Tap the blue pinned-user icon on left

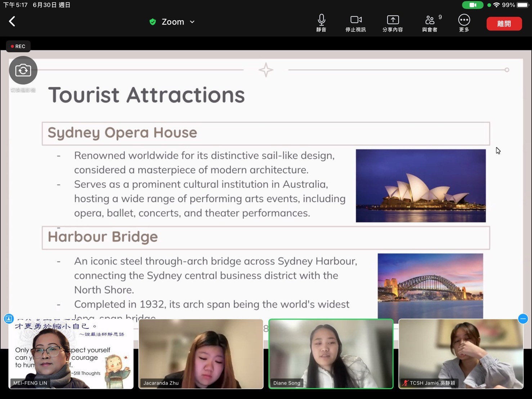point(9,319)
